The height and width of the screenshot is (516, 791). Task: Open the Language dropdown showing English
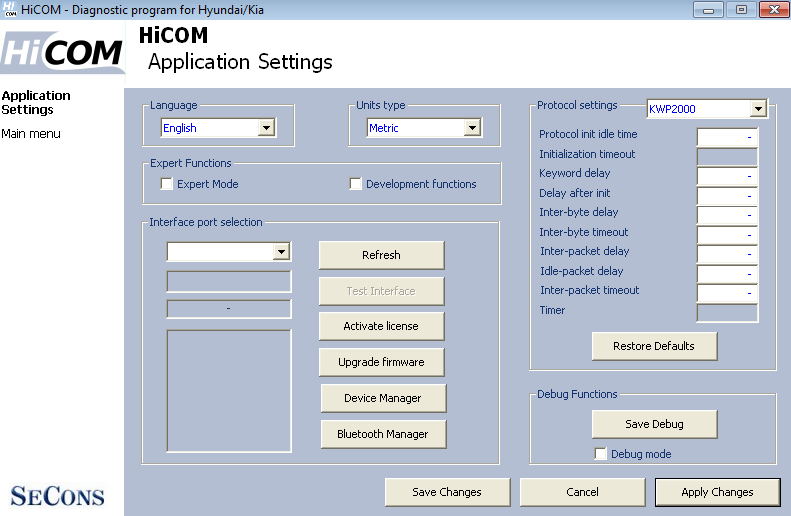point(218,128)
